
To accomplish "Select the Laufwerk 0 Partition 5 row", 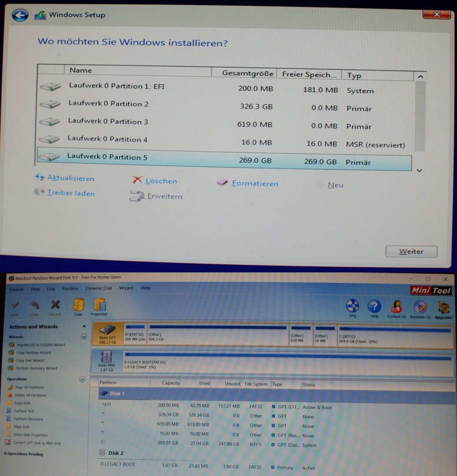I will 224,159.
